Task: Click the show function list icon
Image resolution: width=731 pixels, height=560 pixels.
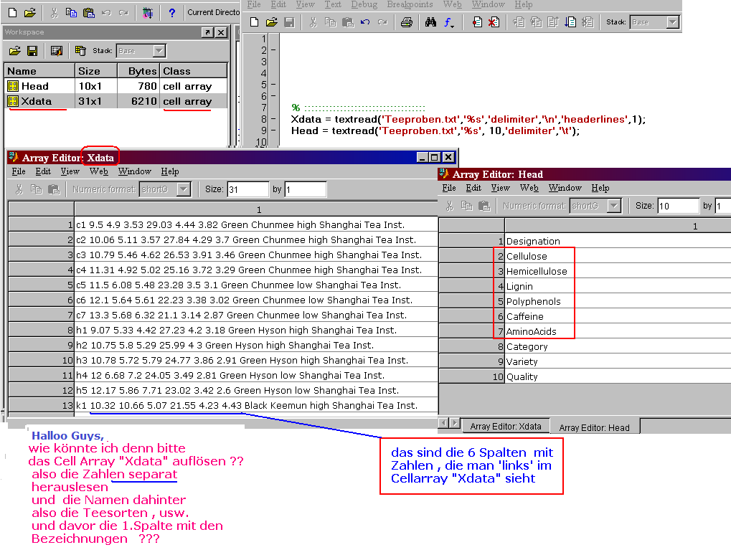Action: coord(449,22)
